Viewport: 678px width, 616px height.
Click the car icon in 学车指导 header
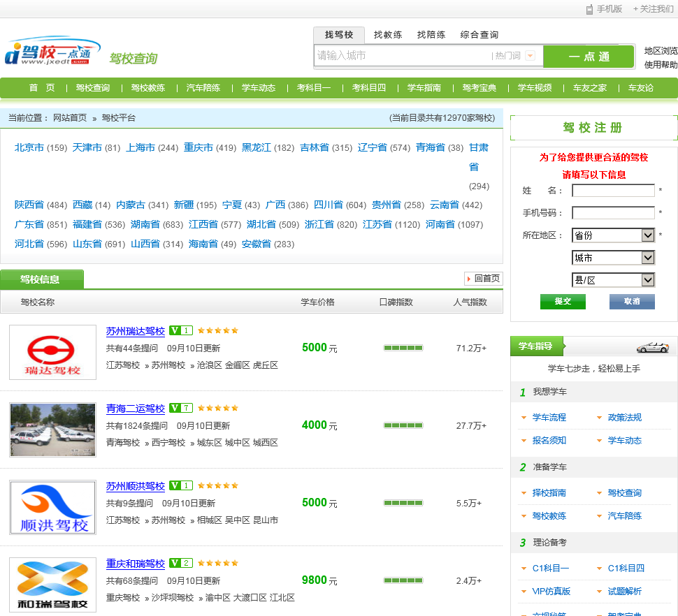651,346
